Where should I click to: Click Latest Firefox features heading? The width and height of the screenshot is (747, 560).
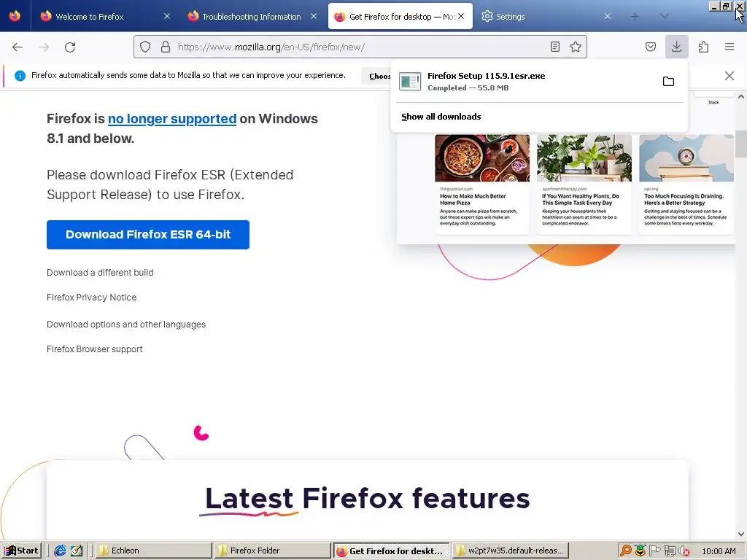tap(368, 499)
